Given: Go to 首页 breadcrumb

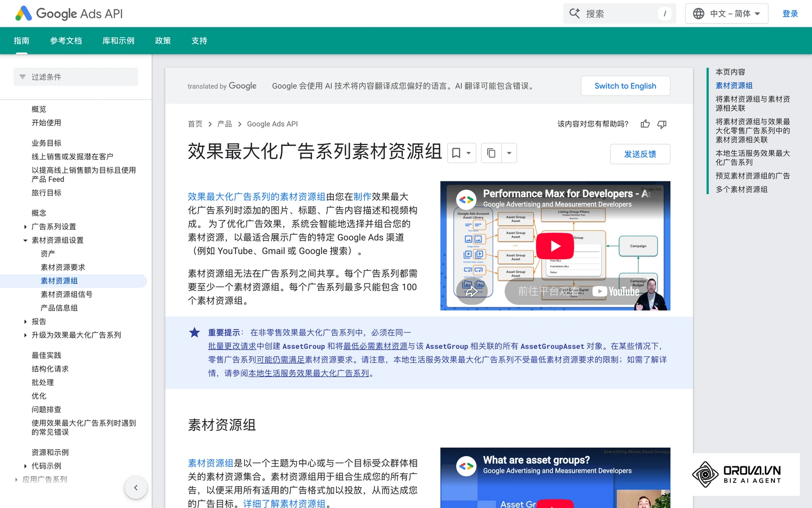Looking at the screenshot, I should [195, 124].
